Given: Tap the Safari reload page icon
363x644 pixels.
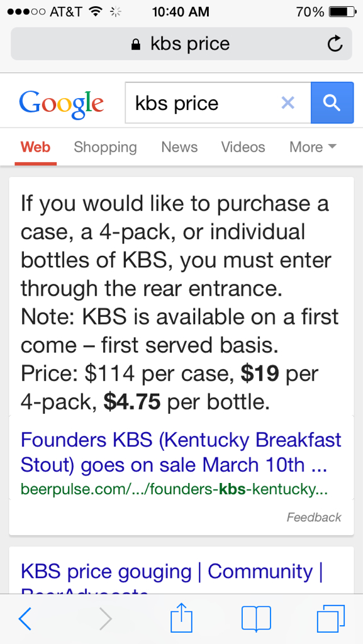Looking at the screenshot, I should [335, 43].
